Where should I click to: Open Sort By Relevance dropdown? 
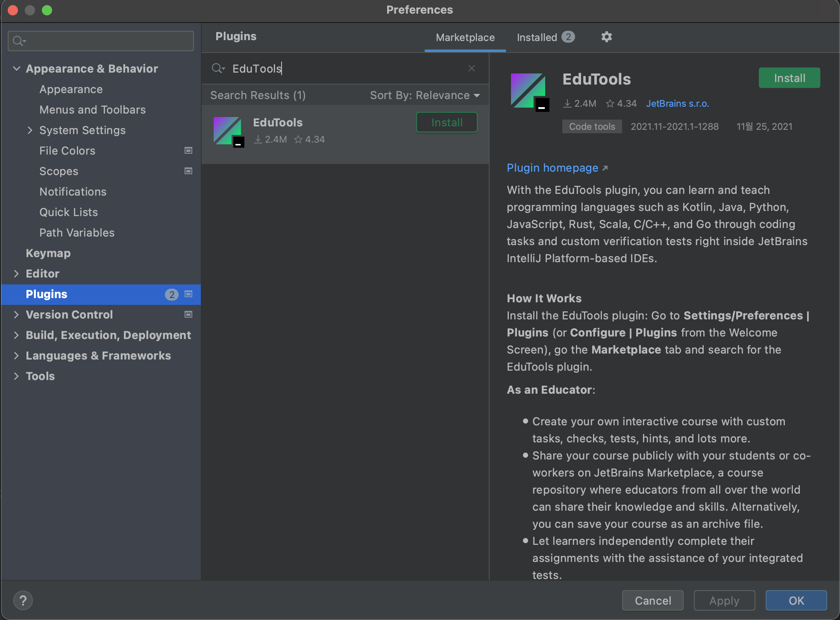425,95
